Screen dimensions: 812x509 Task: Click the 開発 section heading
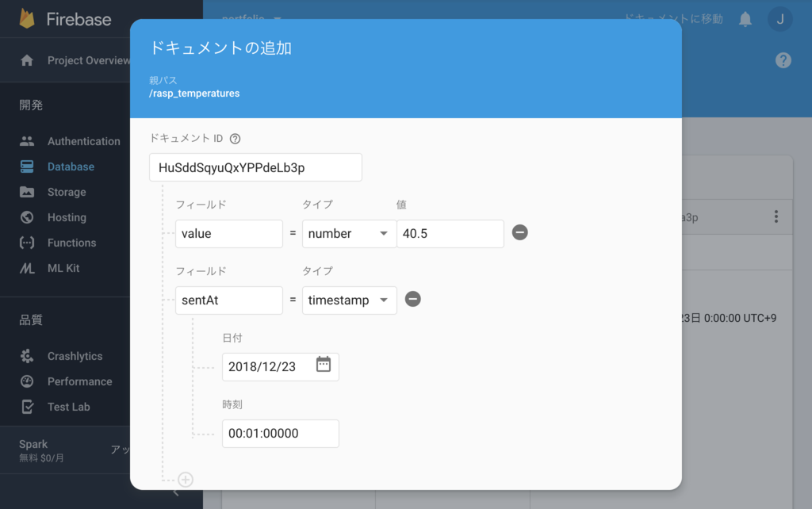(31, 105)
